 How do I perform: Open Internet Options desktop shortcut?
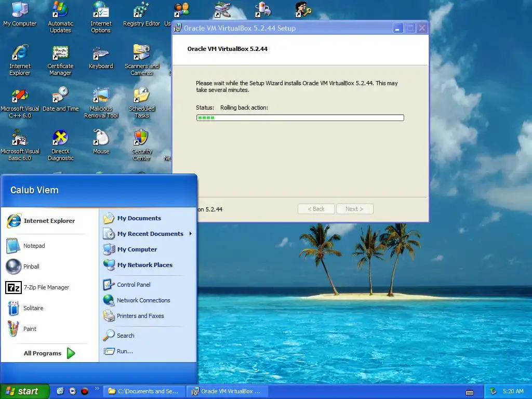pos(101,17)
